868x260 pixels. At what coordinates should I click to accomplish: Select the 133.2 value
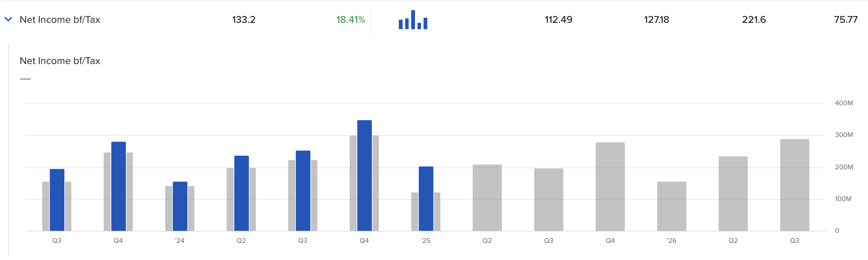tap(243, 20)
